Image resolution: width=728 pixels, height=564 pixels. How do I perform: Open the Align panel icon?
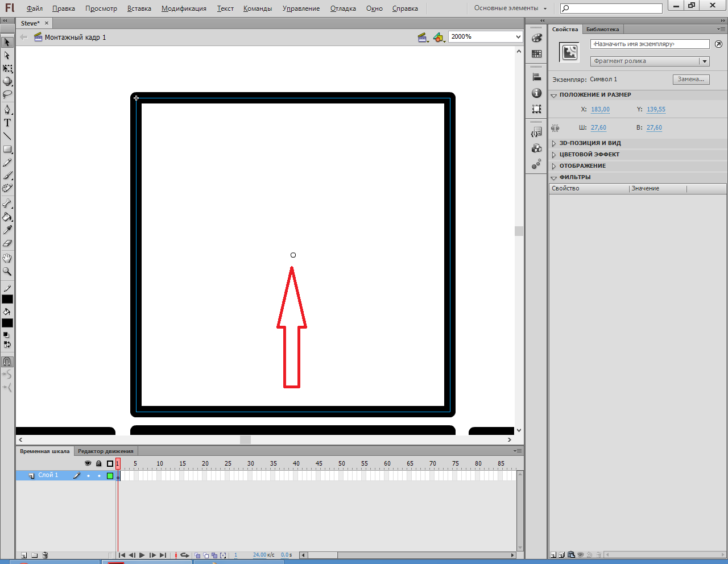536,77
